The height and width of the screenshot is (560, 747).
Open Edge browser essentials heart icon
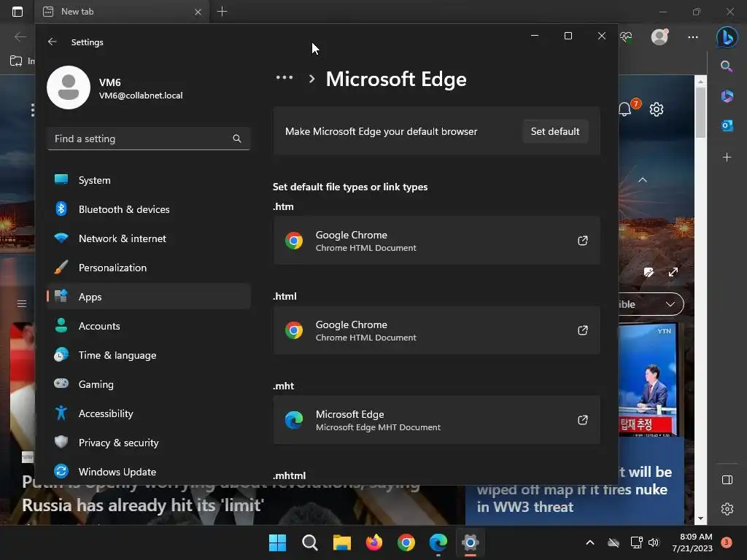click(x=626, y=37)
